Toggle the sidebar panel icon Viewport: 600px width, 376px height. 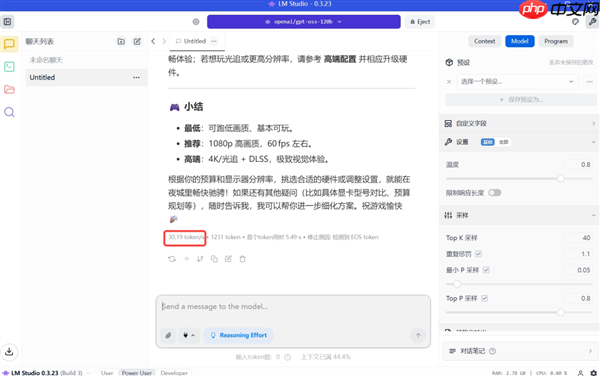click(x=7, y=22)
